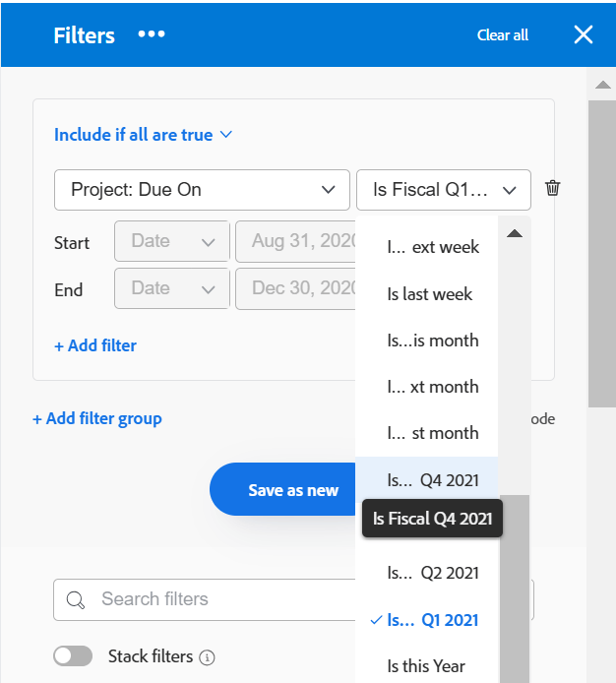The image size is (616, 683).
Task: Click Clear all filters
Action: [502, 34]
